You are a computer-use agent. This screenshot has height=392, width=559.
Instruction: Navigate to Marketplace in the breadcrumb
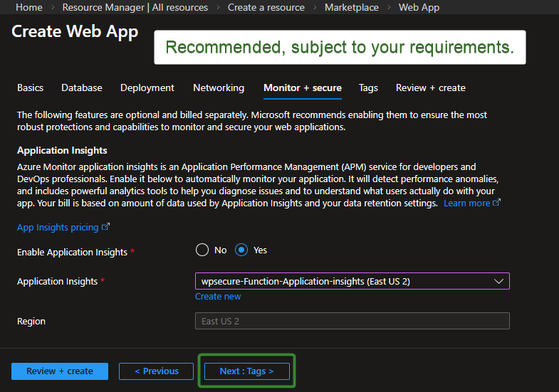pyautogui.click(x=351, y=7)
